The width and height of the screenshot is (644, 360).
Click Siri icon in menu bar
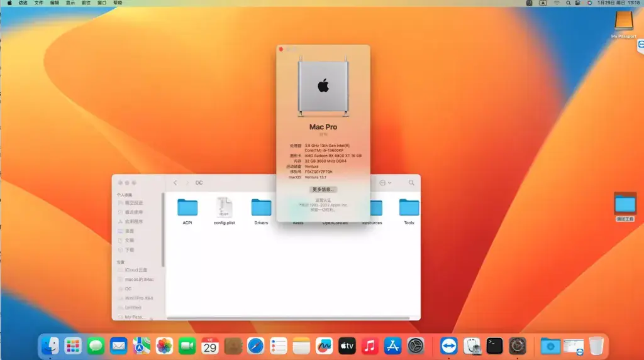(x=589, y=3)
